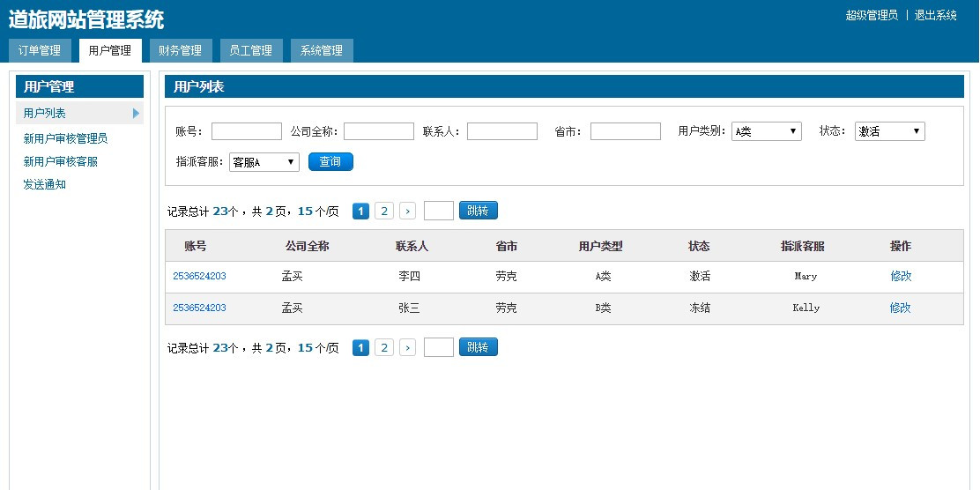Screen dimensions: 980x490
Task: Click the 查询 search button
Action: [330, 162]
